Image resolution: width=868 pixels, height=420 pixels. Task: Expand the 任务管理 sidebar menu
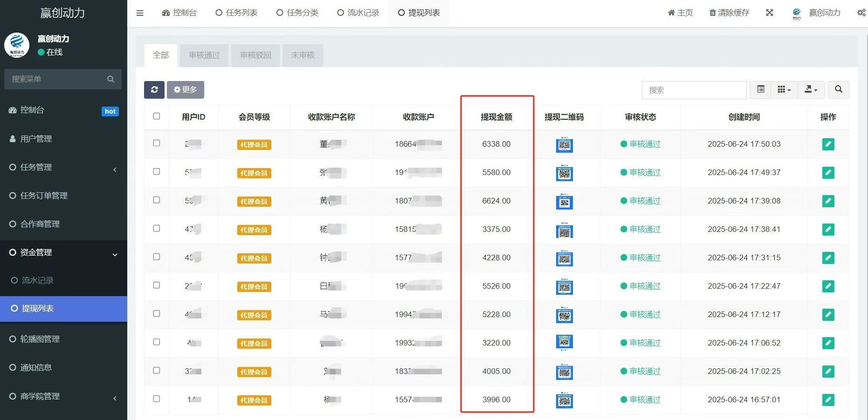(x=63, y=167)
